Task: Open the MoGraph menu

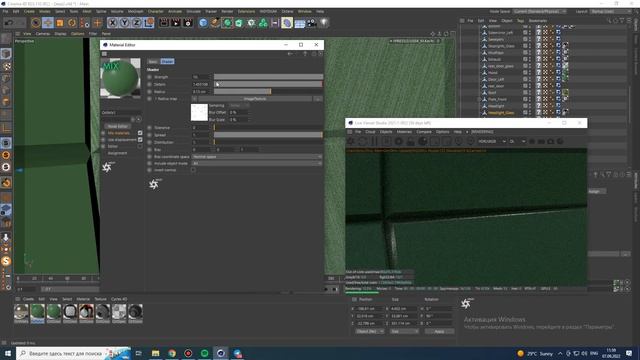Action: tap(136, 11)
